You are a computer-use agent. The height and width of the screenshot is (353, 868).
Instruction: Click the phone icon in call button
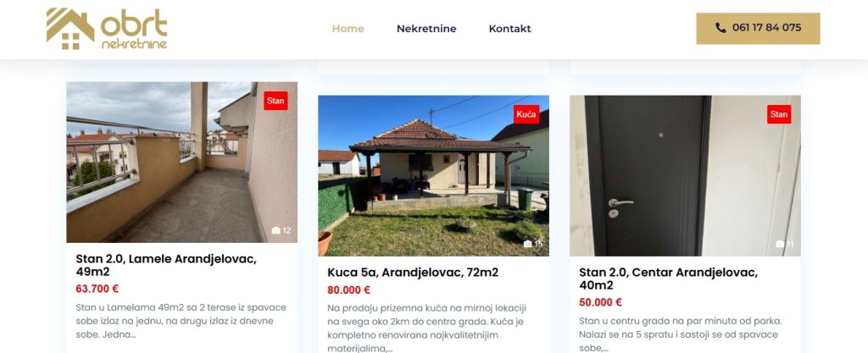click(x=721, y=28)
